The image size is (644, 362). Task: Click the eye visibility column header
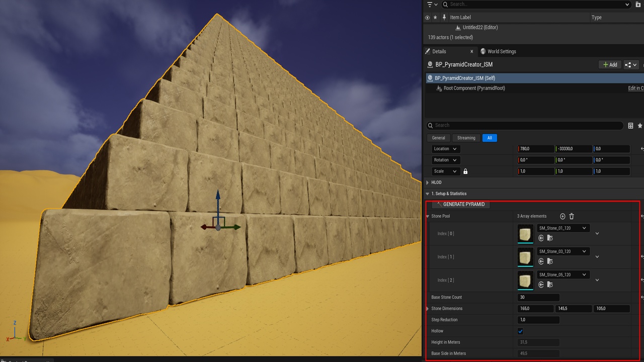428,17
